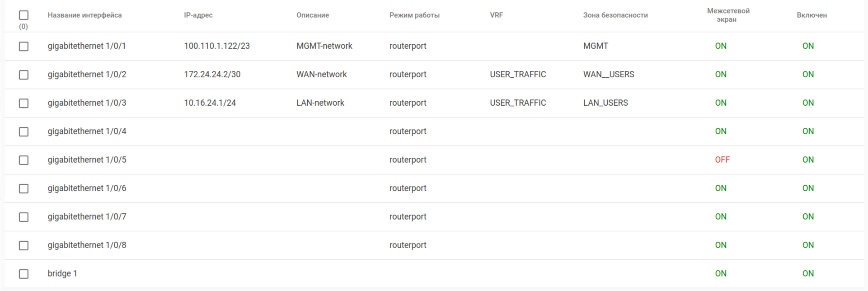Image resolution: width=868 pixels, height=291 pixels.
Task: Click the IP address 172.24.24.2/30 cell
Action: click(x=212, y=75)
